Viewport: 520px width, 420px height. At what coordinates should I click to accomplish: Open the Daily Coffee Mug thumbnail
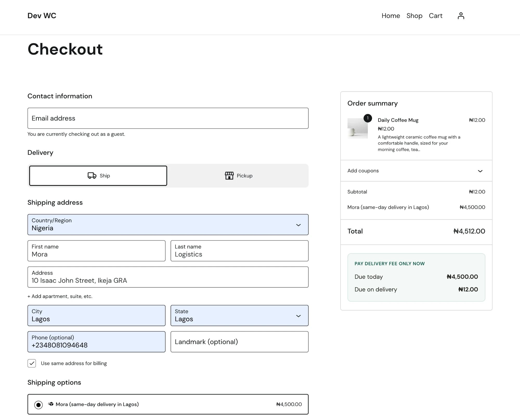(357, 128)
